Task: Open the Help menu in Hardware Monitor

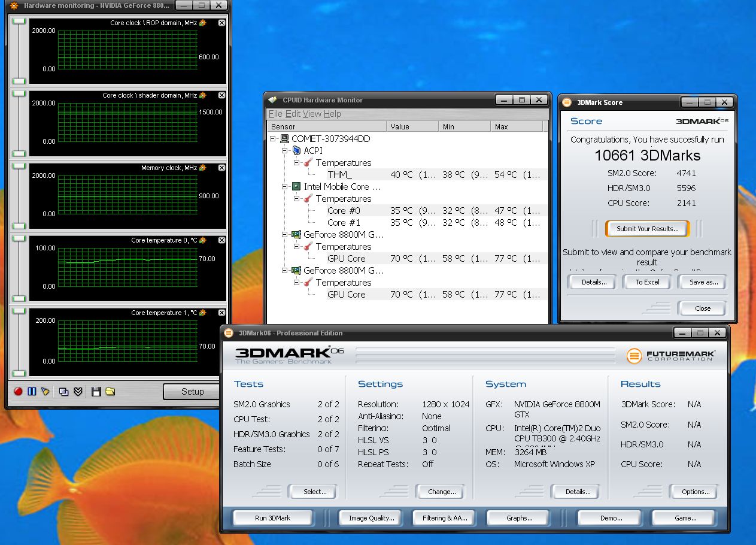Action: click(332, 114)
